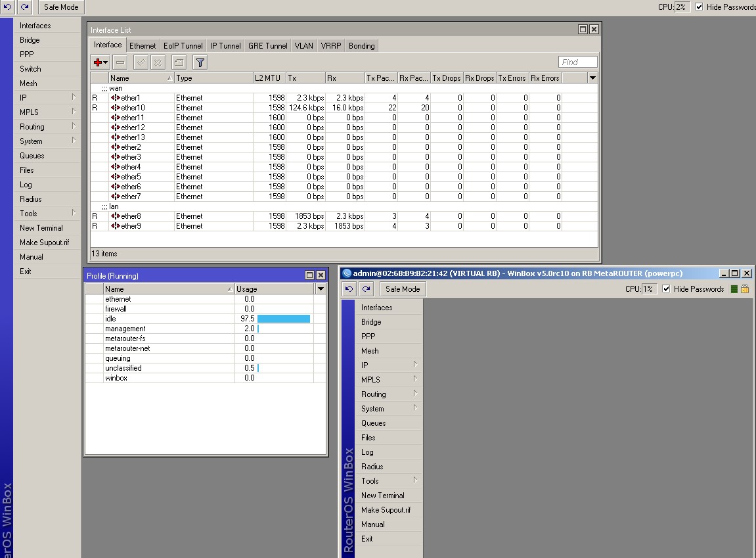The width and height of the screenshot is (756, 558).
Task: Click the redo icon in main toolbar
Action: pos(24,7)
